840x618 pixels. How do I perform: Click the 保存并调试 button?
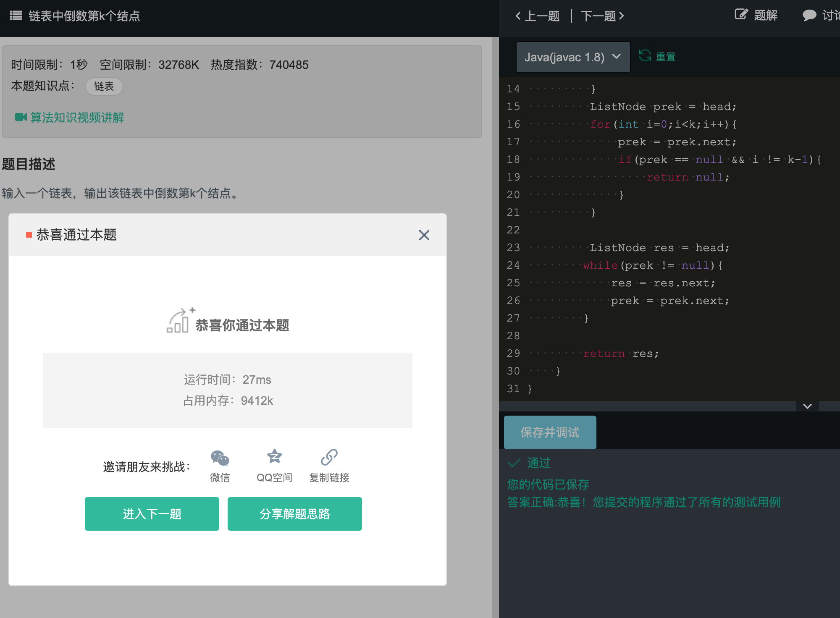[x=550, y=432]
